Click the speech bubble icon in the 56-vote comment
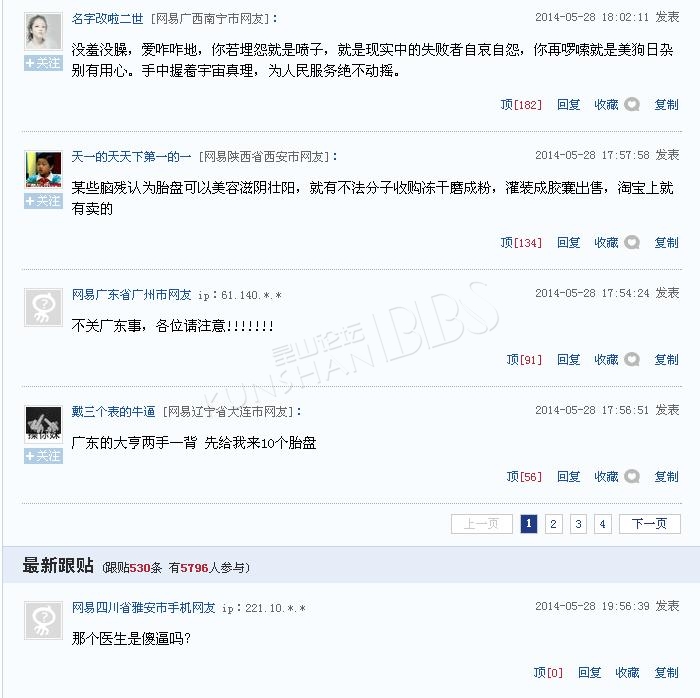Screen dimensions: 700x698 click(632, 476)
